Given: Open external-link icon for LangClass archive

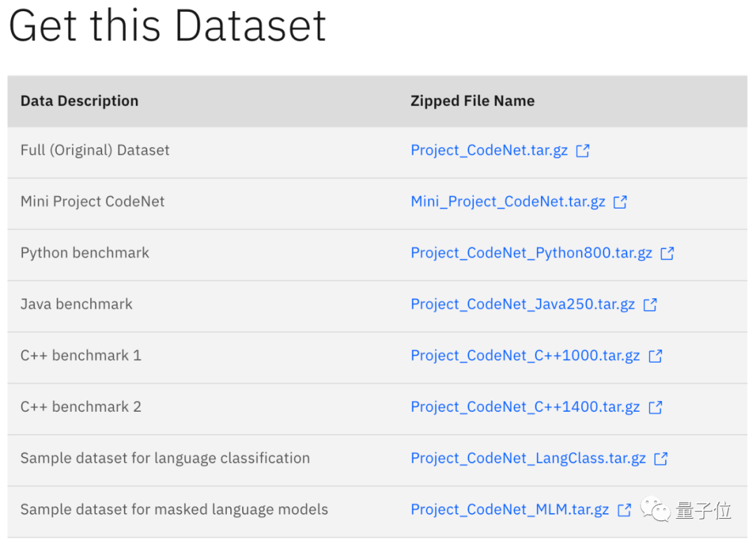Looking at the screenshot, I should pyautogui.click(x=661, y=459).
